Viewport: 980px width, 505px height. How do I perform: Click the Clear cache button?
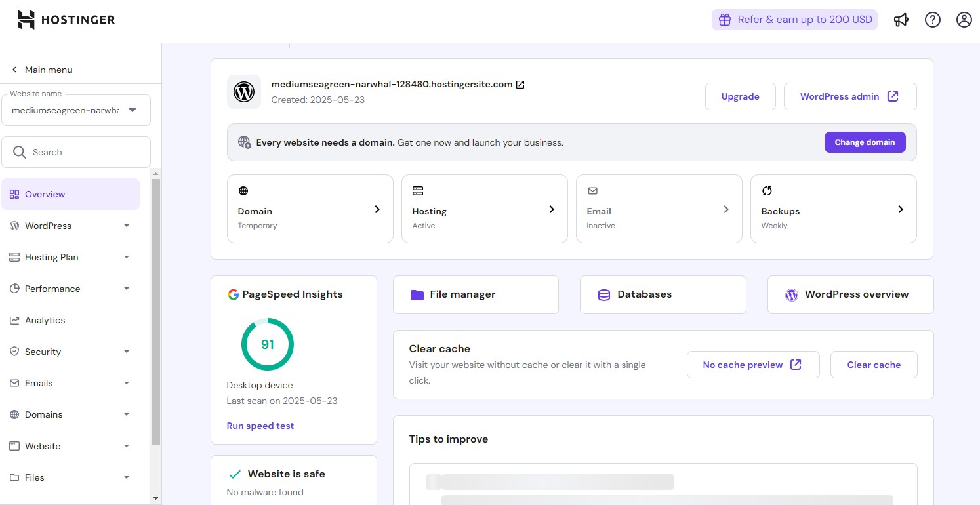(x=874, y=365)
